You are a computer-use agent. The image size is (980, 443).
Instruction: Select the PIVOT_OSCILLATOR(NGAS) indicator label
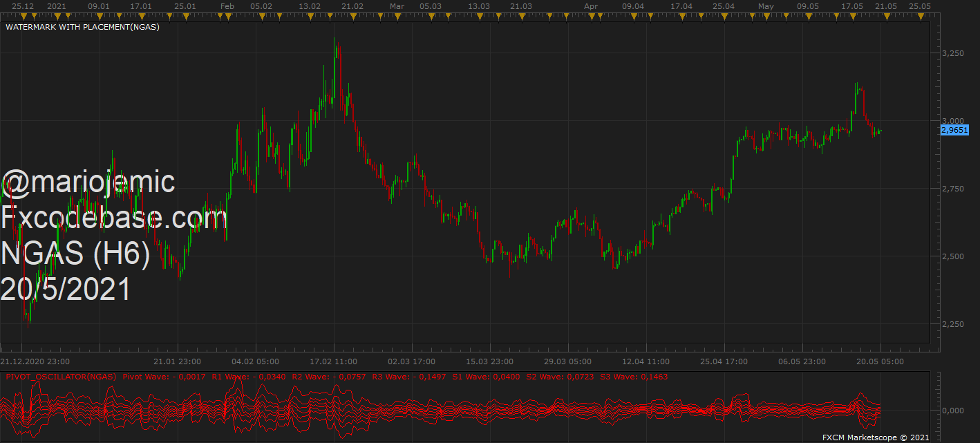point(62,377)
